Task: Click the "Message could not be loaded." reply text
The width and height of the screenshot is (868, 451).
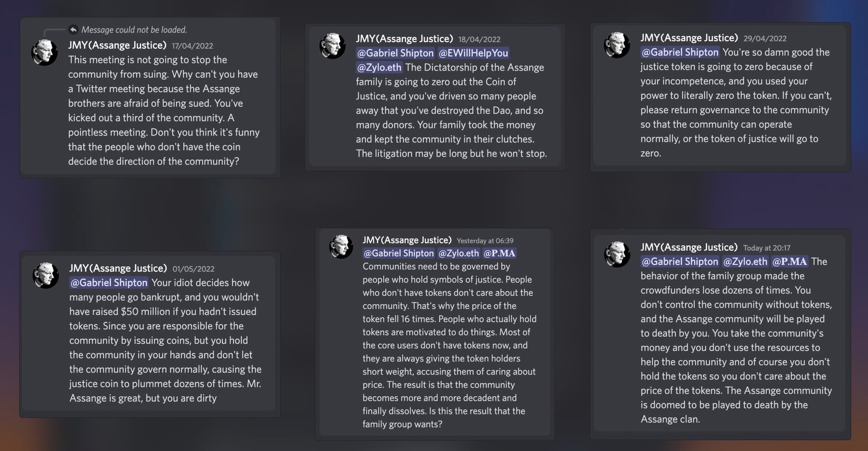Action: pyautogui.click(x=134, y=30)
